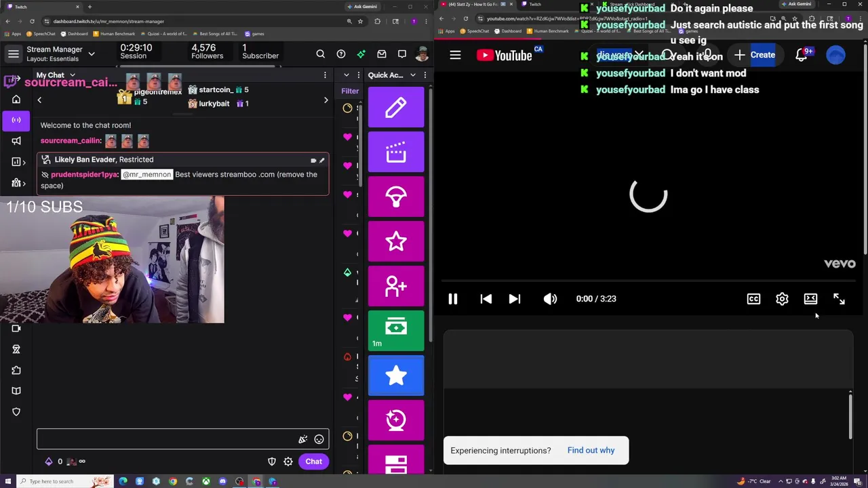Send message with the Chat button
The image size is (868, 488).
point(313,462)
